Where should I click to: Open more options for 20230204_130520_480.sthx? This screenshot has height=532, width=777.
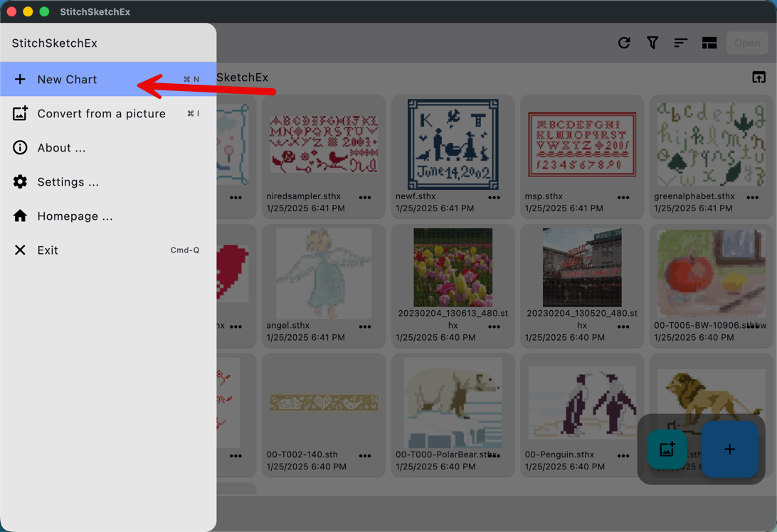623,326
